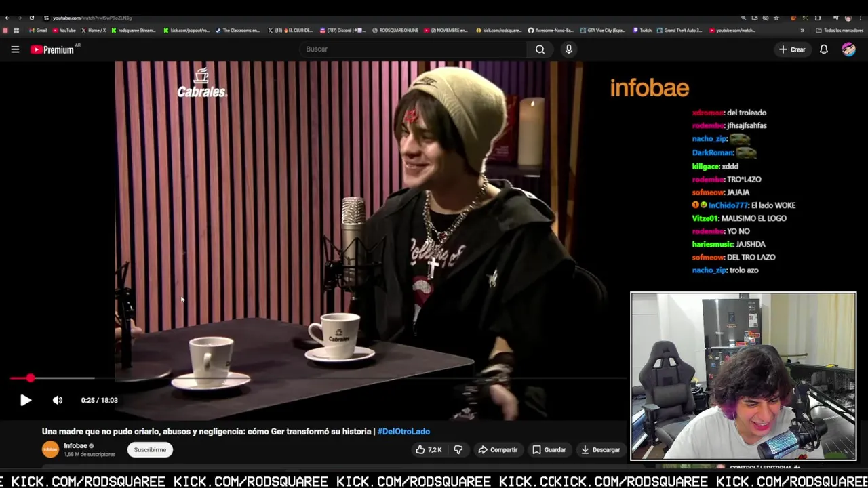Open the browser extensions puzzle icon

coord(818,18)
